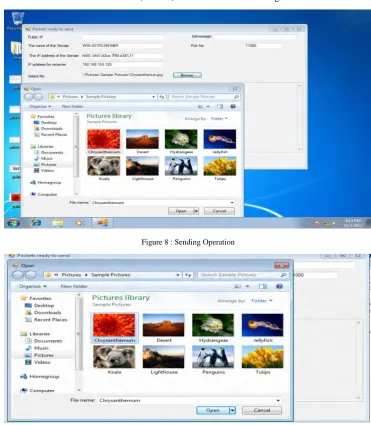
Task: Click the Forward arrow in the enlarged Open dialog
Action: click(30, 275)
